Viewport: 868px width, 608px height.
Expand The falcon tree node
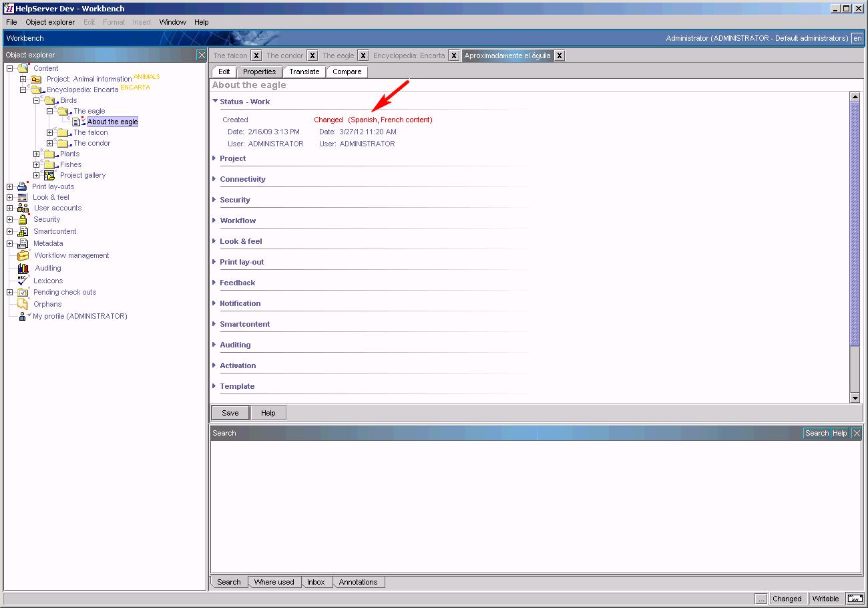coord(49,132)
